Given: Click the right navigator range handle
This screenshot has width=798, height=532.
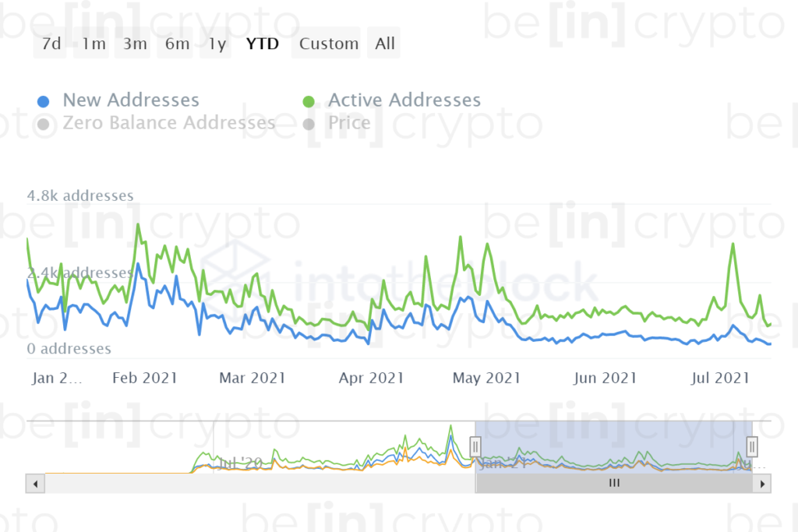Looking at the screenshot, I should tap(752, 447).
